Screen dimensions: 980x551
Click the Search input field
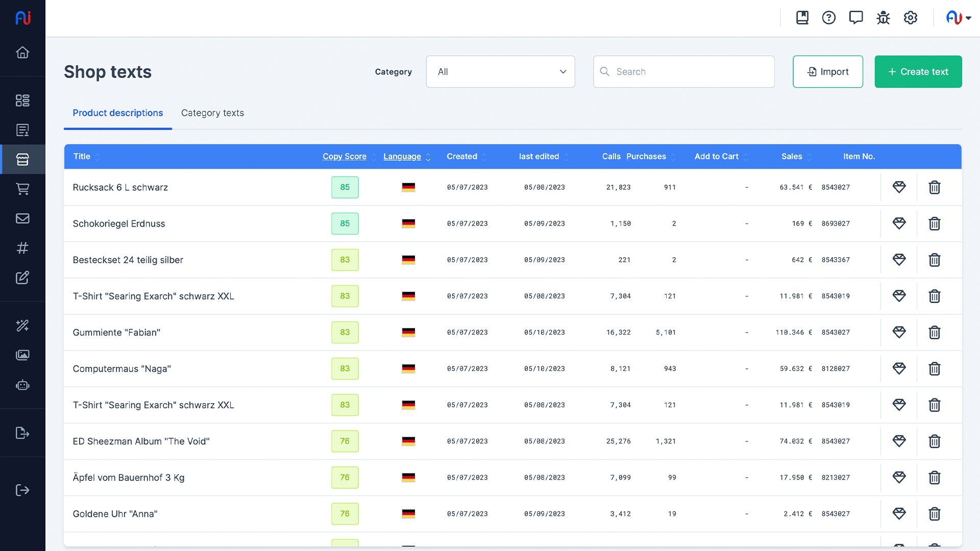tap(684, 72)
